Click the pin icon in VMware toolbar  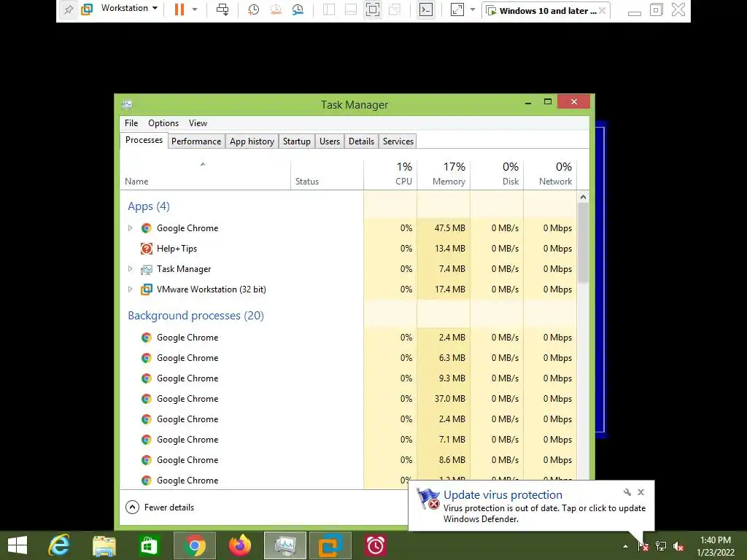pos(69,9)
